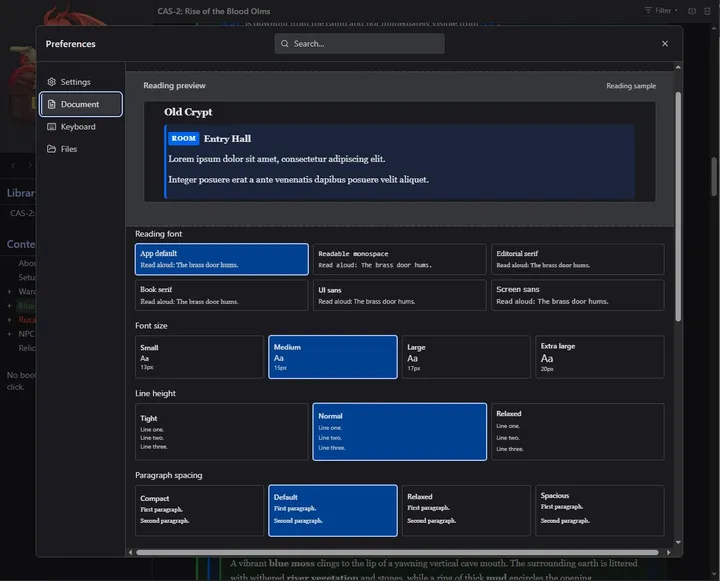Click the Keyboard icon in the sidebar

(x=51, y=127)
